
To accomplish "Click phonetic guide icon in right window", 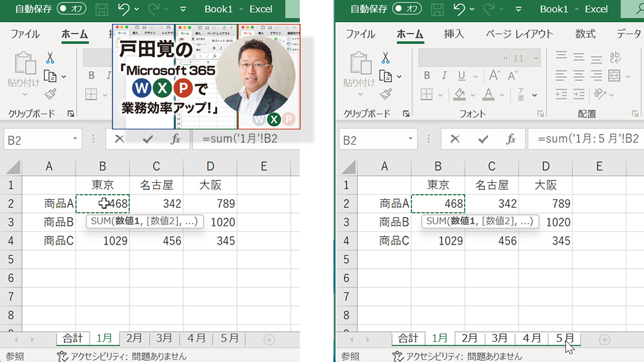I will click(521, 94).
